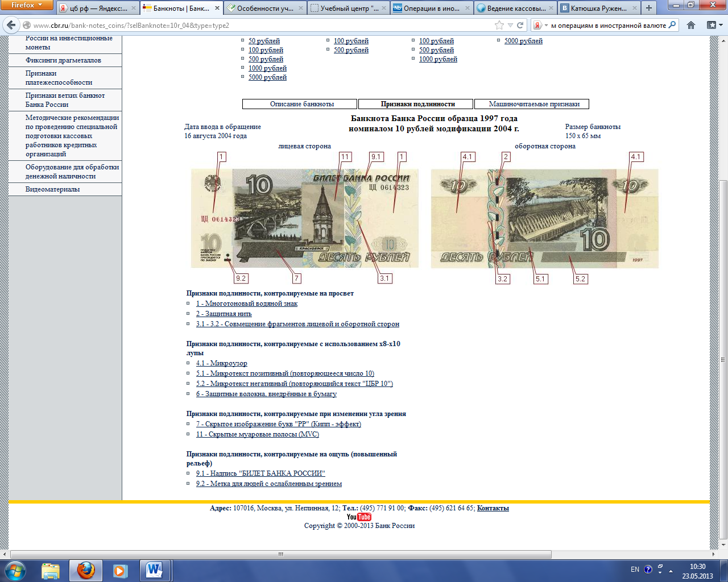
Task: Open the '5.2 - Микротекст негативный' link
Action: 295,384
